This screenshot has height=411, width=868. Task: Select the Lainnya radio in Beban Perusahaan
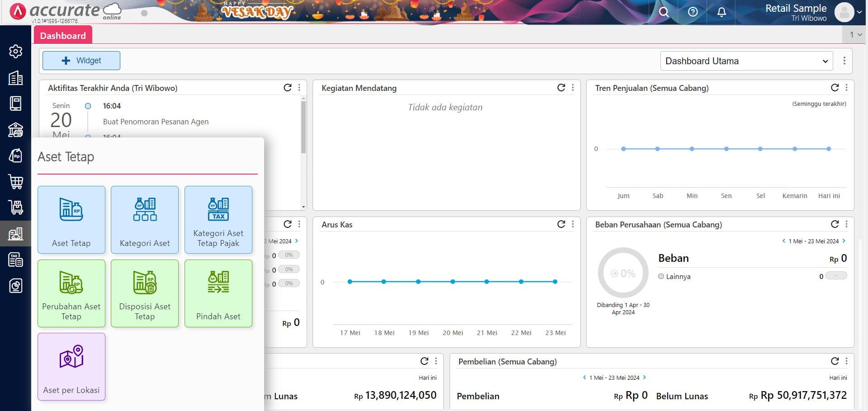point(661,276)
